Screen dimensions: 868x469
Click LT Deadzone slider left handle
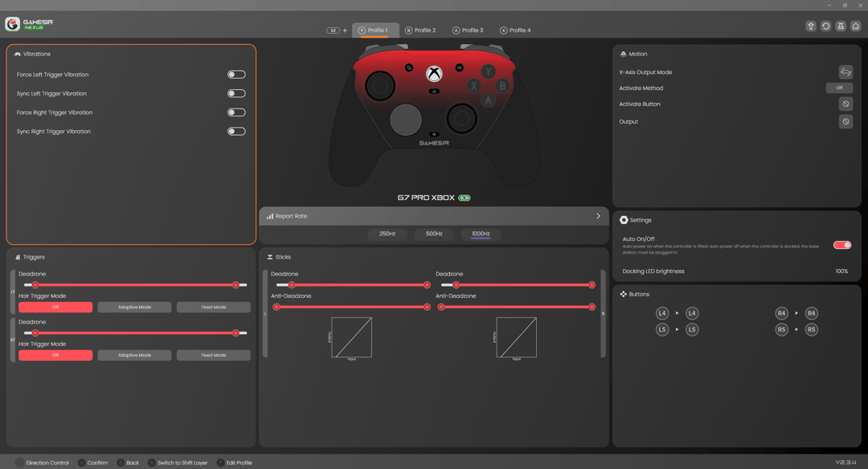[35, 285]
